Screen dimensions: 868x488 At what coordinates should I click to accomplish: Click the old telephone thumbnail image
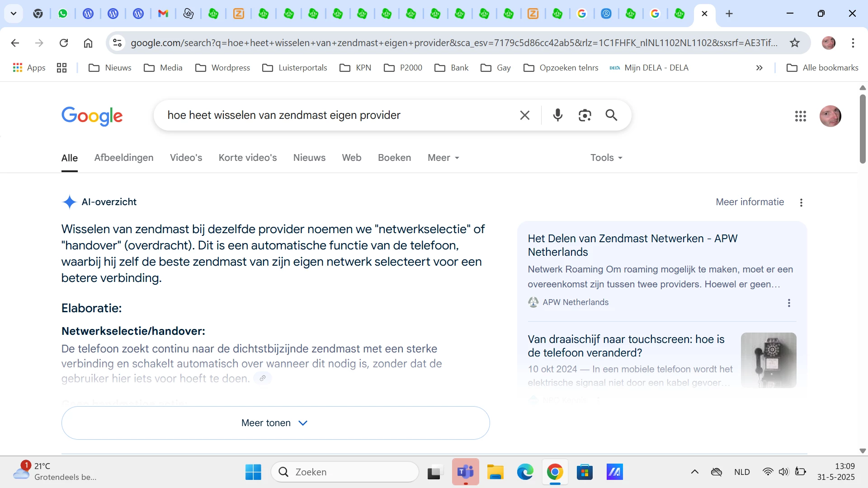(x=768, y=360)
